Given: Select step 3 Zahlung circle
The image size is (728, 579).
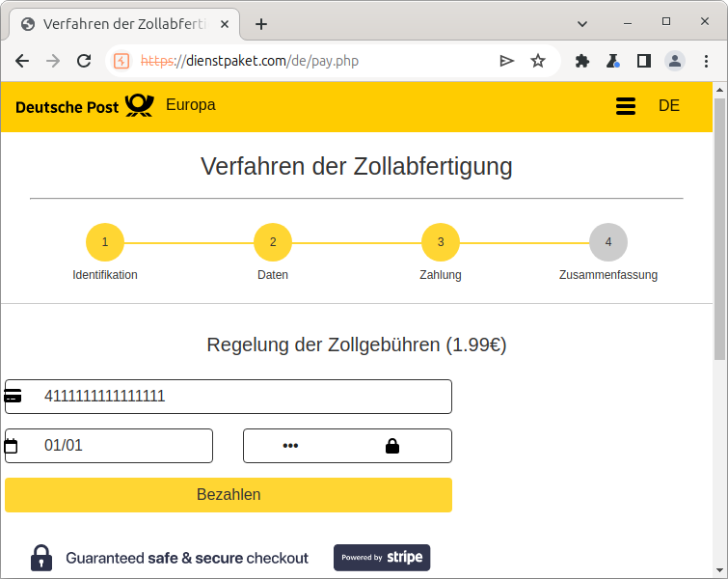Looking at the screenshot, I should [441, 242].
